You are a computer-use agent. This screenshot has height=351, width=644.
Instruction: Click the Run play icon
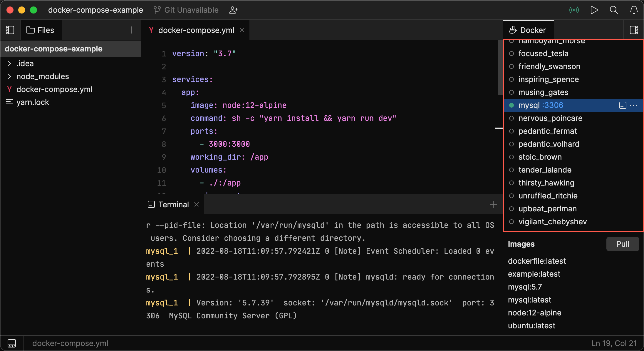[594, 10]
